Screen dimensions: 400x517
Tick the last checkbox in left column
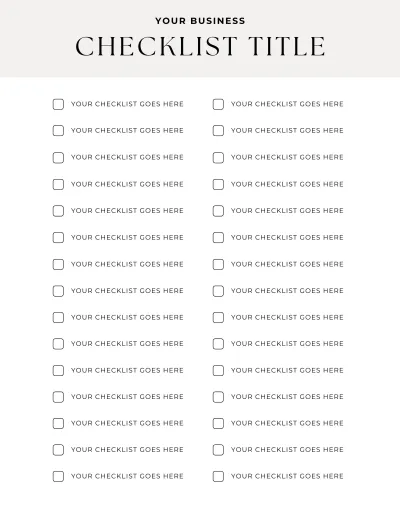click(x=58, y=476)
